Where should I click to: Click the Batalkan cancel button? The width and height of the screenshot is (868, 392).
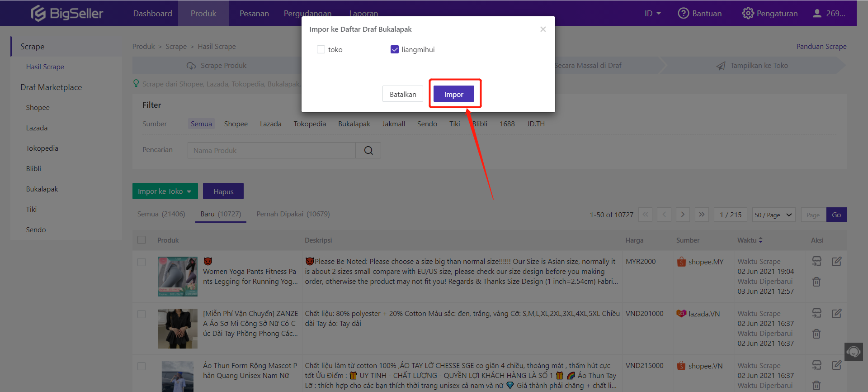[x=403, y=94]
